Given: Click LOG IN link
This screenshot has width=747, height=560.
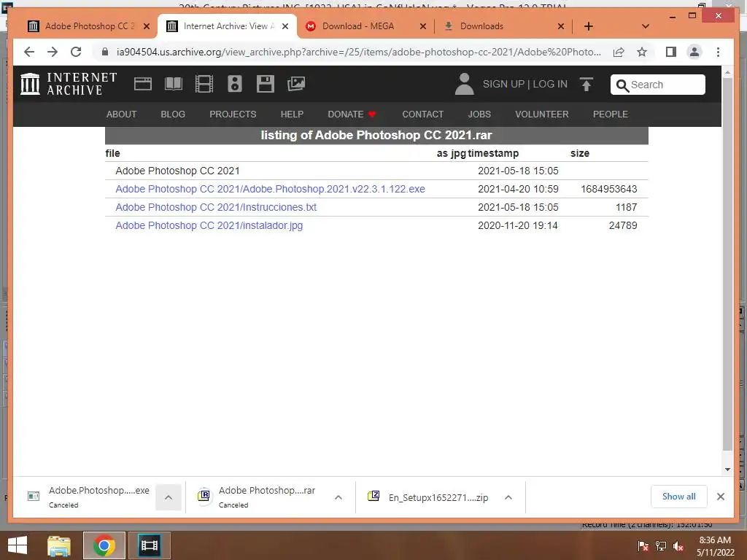Looking at the screenshot, I should coord(550,85).
